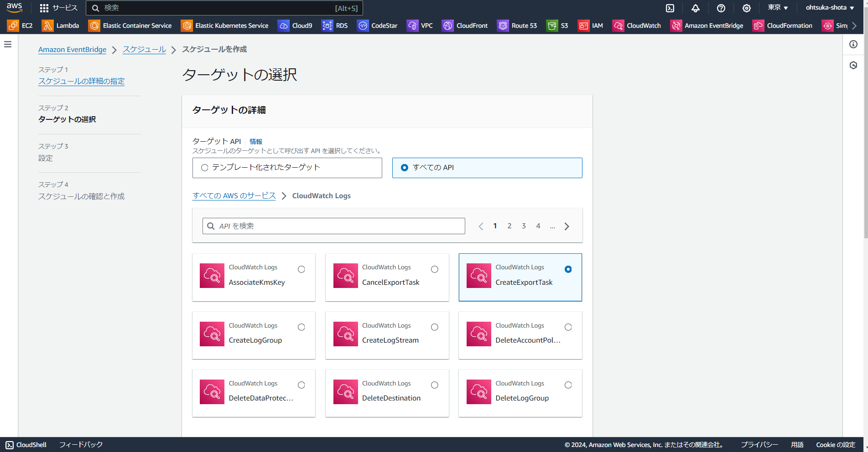Select the CreateLogStream API radio
Screen dimensions: 868x452
point(435,327)
